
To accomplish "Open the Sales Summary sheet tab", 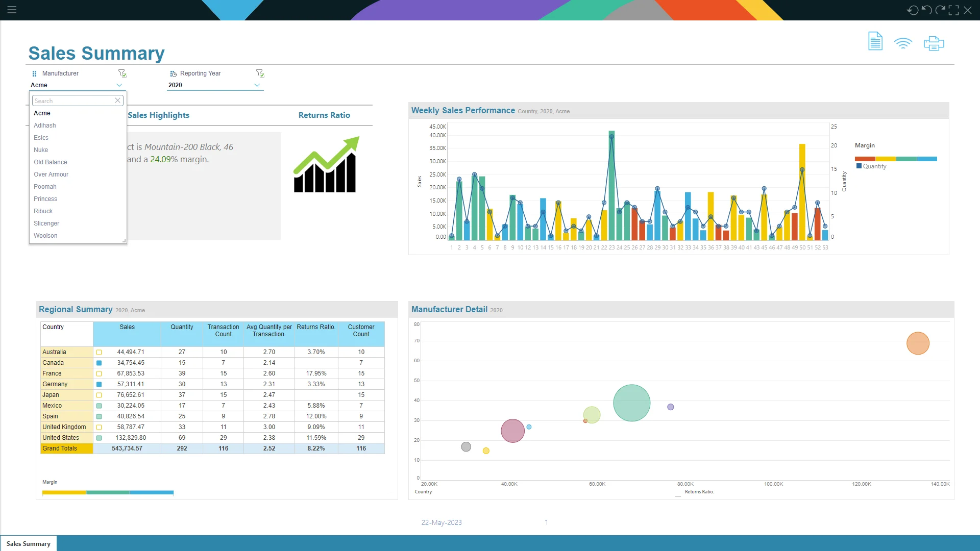I will (29, 543).
